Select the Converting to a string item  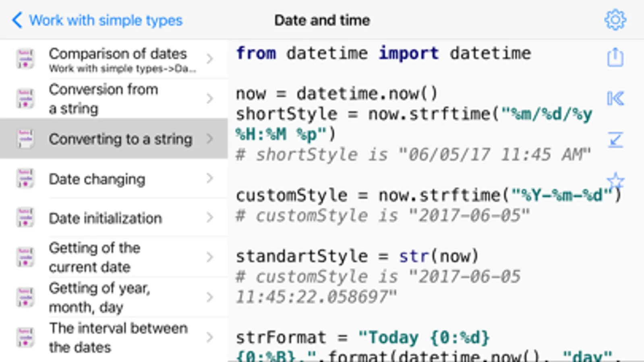click(x=120, y=139)
